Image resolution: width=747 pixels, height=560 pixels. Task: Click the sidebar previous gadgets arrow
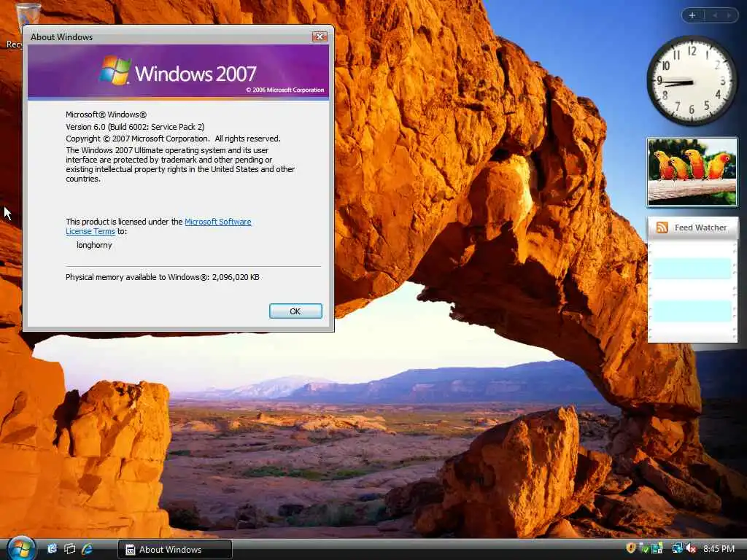pyautogui.click(x=715, y=15)
